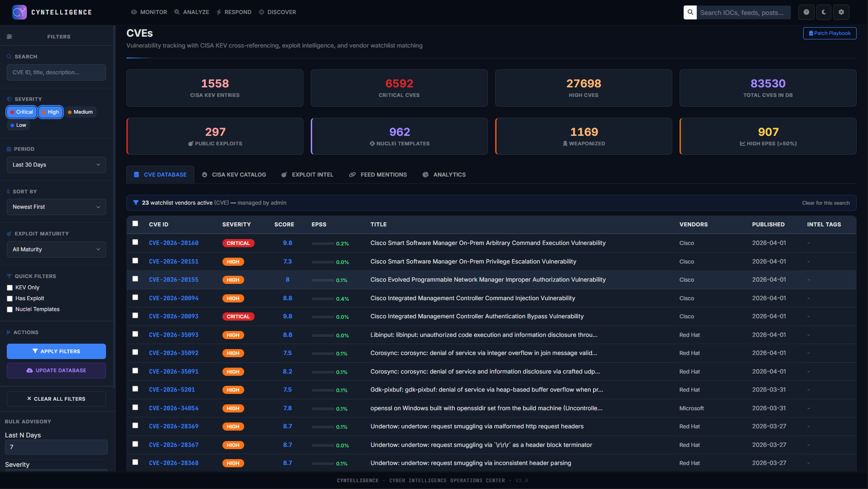Switch to the CISA KEV Catalog tab
Image resolution: width=868 pixels, height=489 pixels.
click(x=234, y=175)
